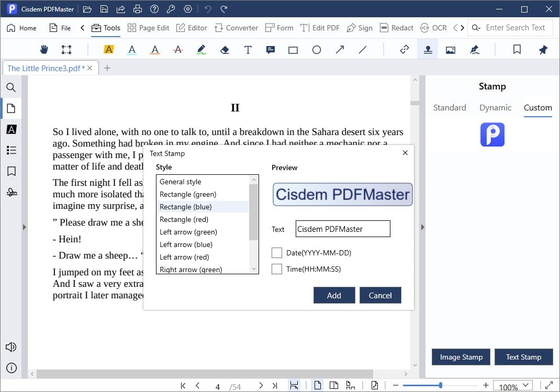
Task: Select Rectangle (red) style in the list
Action: [185, 219]
